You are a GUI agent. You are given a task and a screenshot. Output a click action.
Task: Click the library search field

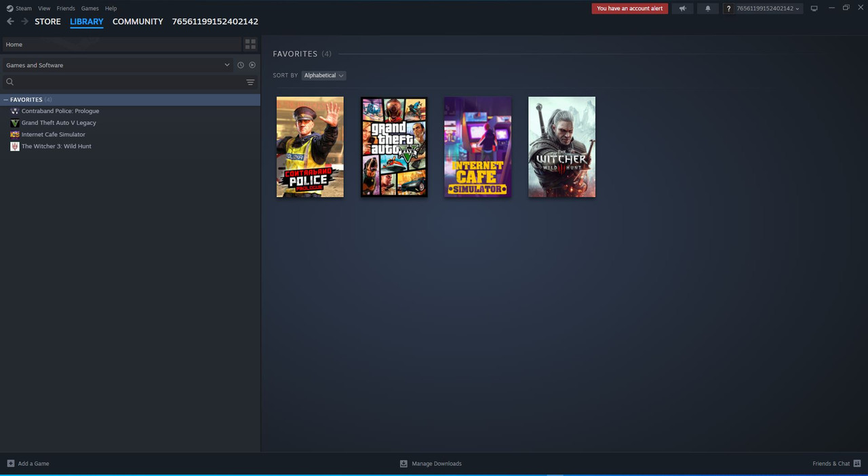[122, 82]
